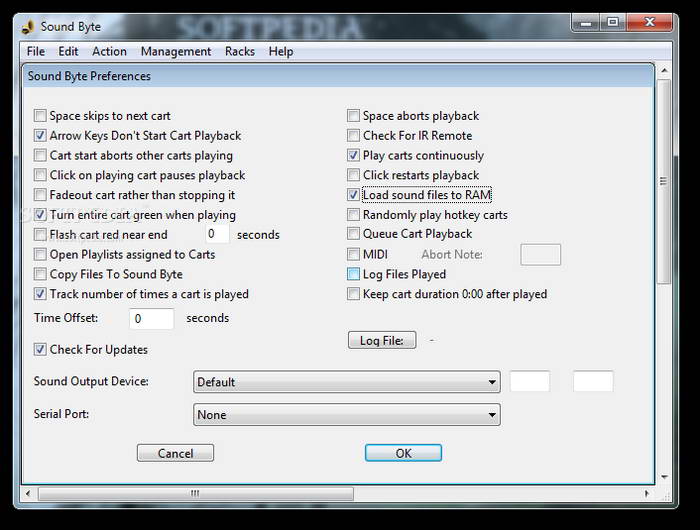Check the Check For IR Remote option
This screenshot has width=700, height=530.
pos(353,136)
